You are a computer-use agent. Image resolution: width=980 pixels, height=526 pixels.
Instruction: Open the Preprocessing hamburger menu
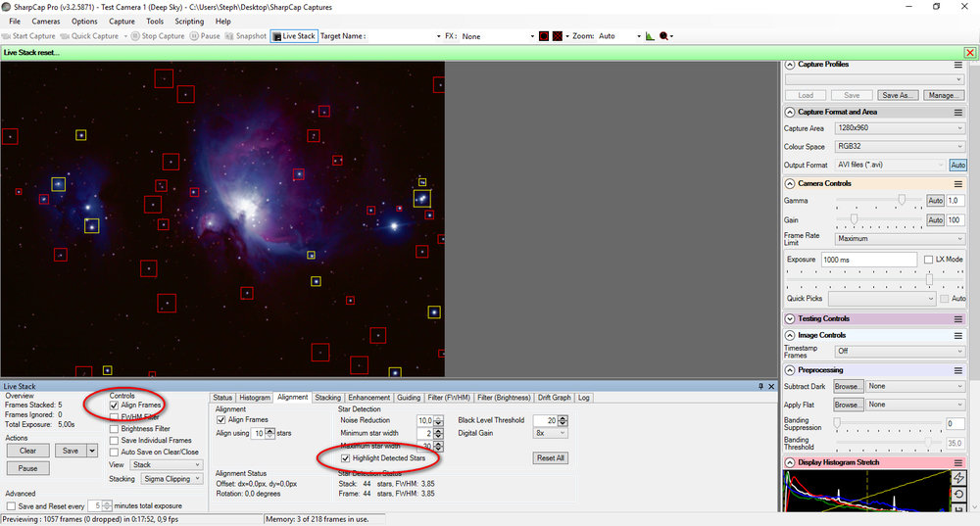click(x=958, y=370)
